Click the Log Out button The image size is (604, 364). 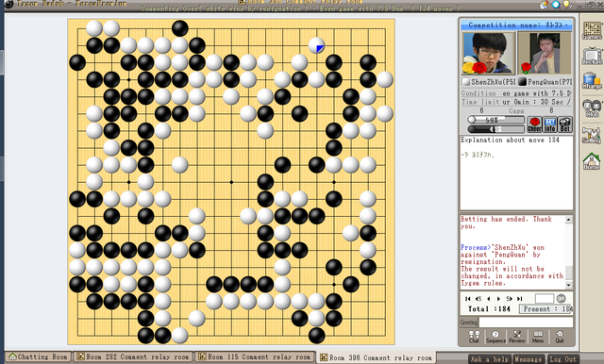tap(562, 359)
